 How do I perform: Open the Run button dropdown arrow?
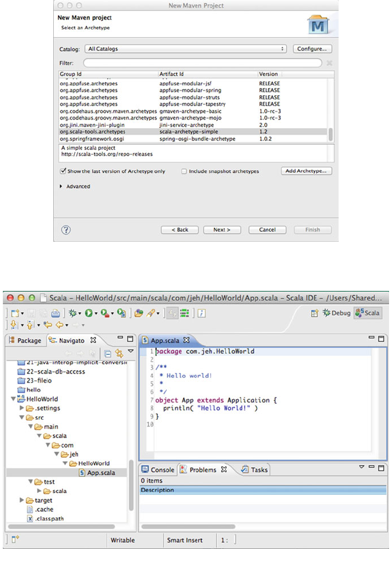[96, 314]
